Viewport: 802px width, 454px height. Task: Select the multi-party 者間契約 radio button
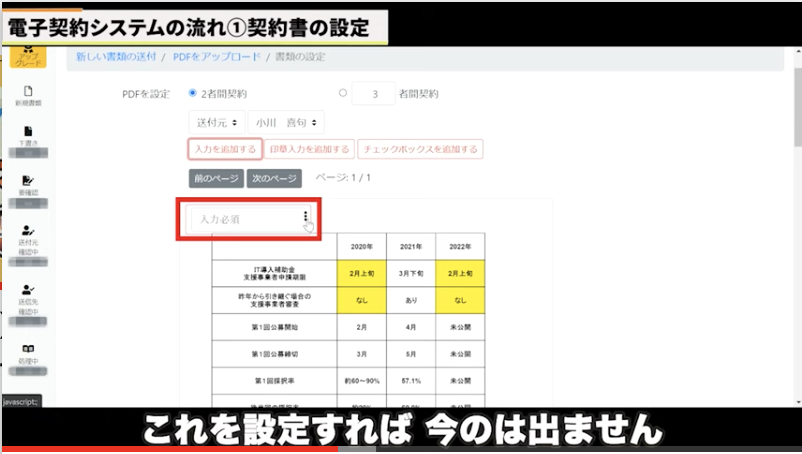(x=343, y=93)
